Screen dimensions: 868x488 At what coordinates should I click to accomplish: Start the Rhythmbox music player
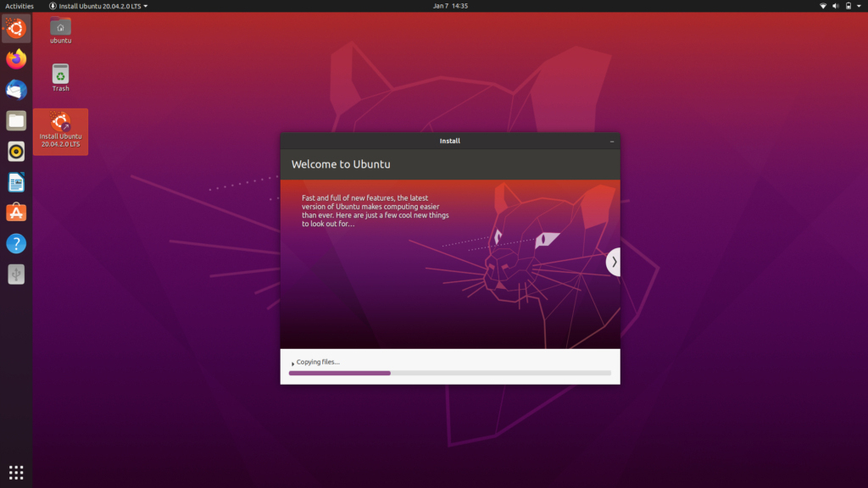[x=15, y=151]
